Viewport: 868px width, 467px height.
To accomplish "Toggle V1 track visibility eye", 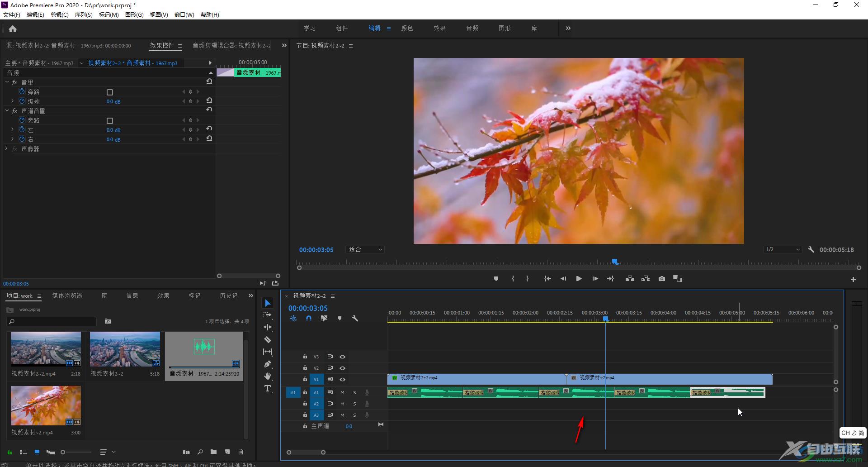I will click(x=343, y=380).
